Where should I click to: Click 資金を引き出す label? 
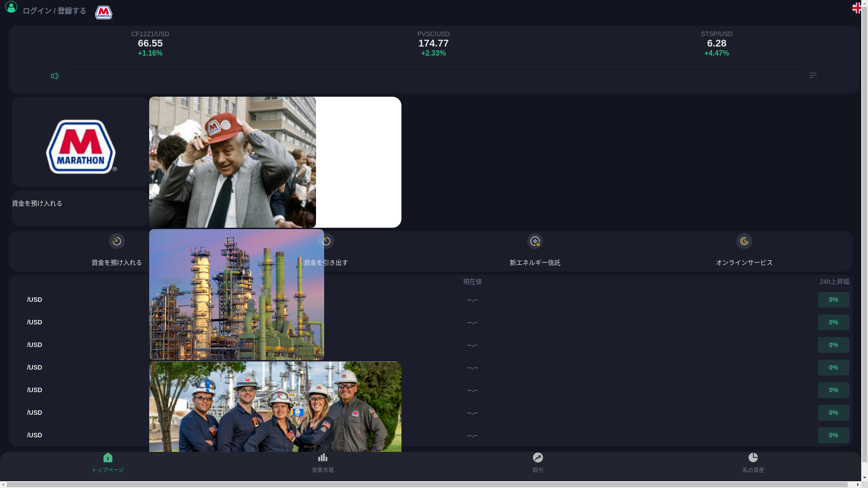[326, 263]
